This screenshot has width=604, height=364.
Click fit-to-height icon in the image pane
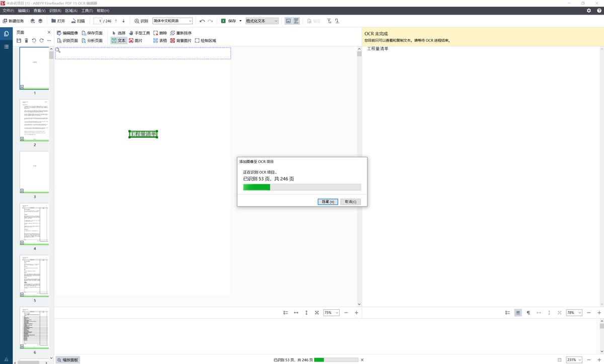pyautogui.click(x=306, y=313)
